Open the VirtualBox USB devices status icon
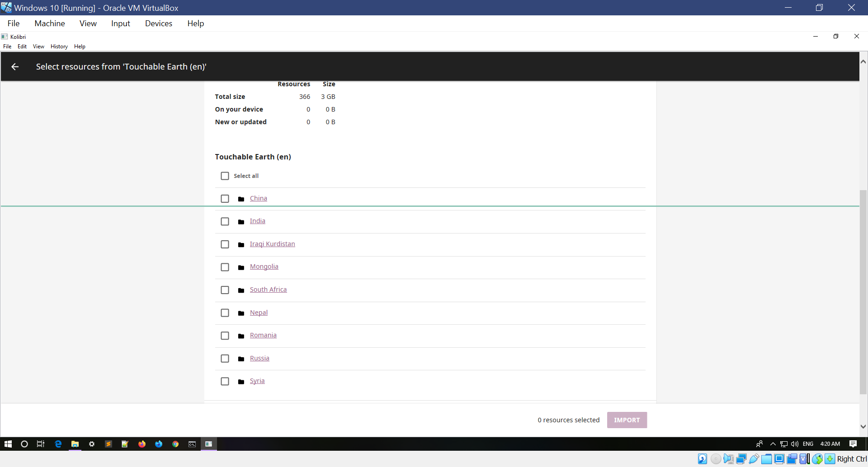Image resolution: width=868 pixels, height=467 pixels. (x=753, y=459)
